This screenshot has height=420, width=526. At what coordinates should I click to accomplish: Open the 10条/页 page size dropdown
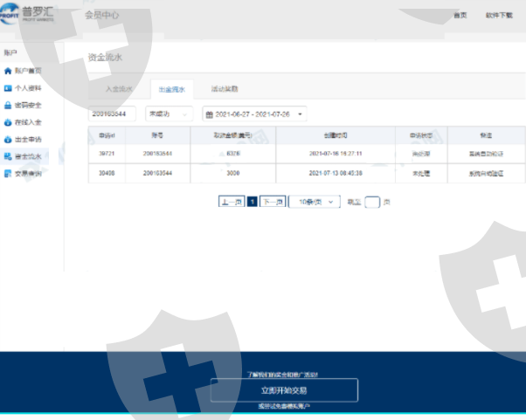pyautogui.click(x=315, y=202)
